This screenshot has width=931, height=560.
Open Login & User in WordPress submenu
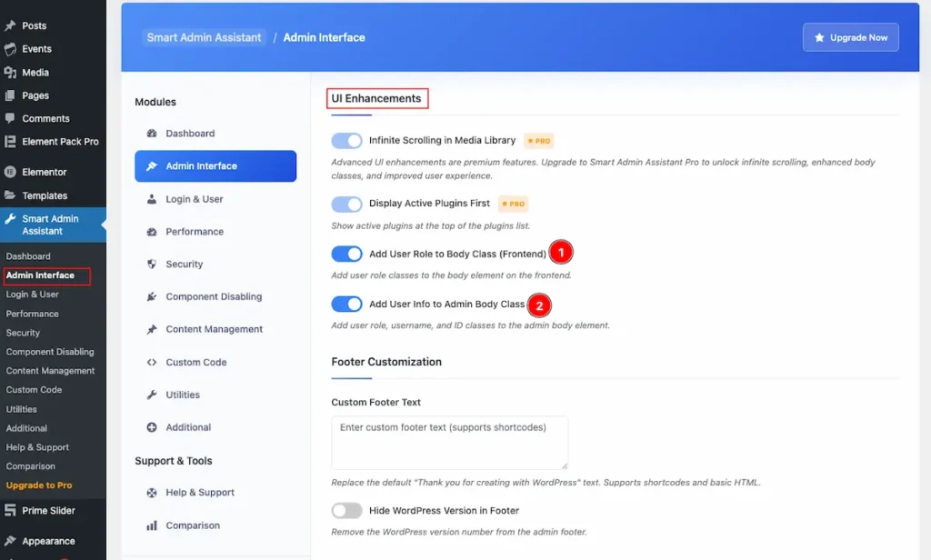point(33,295)
